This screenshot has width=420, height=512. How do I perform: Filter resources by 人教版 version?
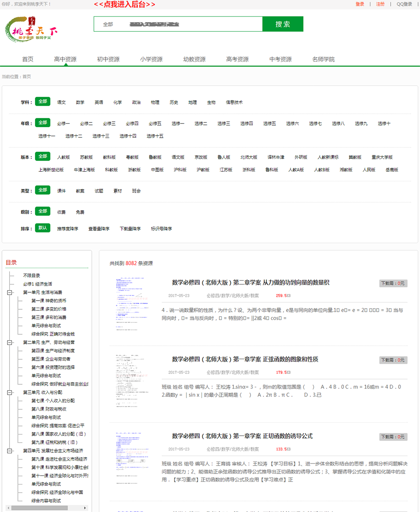click(x=64, y=157)
